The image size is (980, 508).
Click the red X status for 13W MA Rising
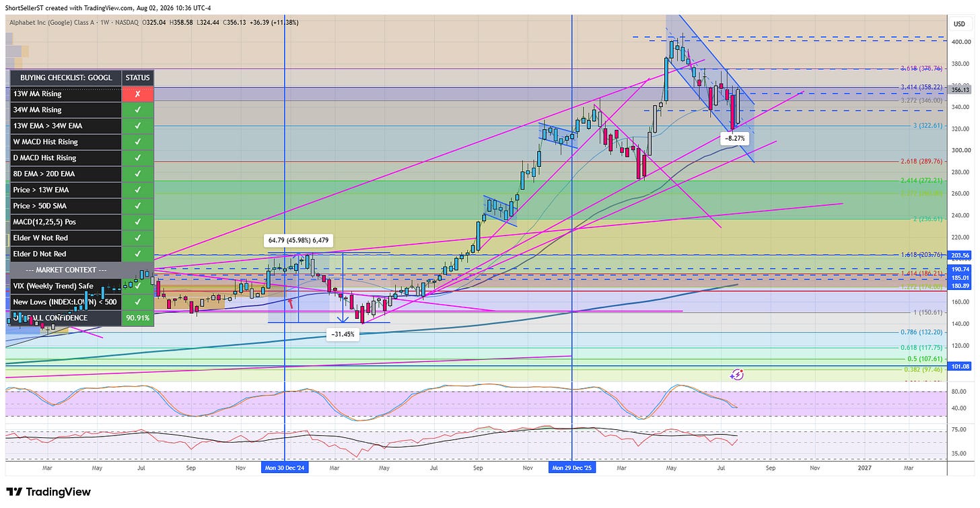click(138, 94)
